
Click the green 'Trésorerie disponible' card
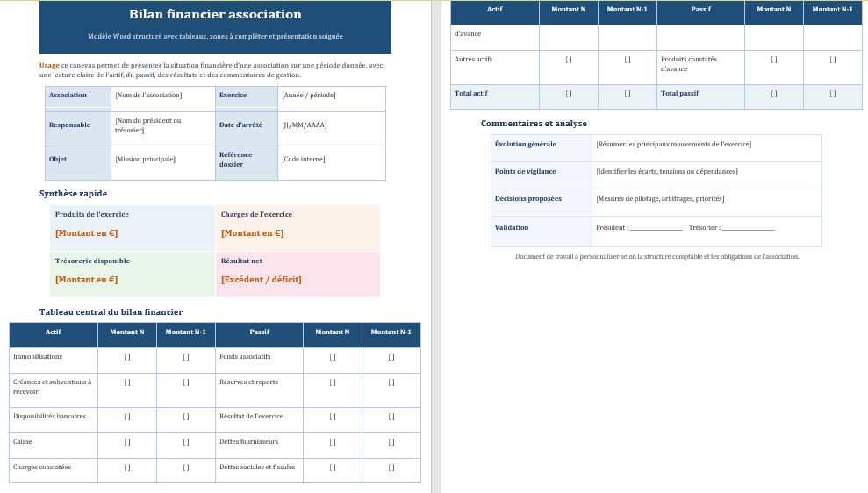click(x=132, y=273)
